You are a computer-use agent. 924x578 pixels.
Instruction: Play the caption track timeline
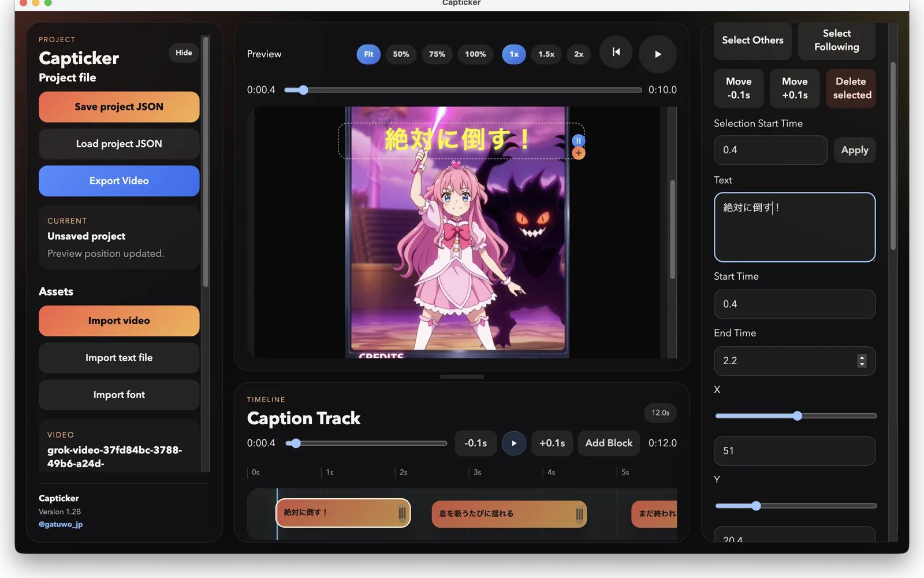(513, 443)
